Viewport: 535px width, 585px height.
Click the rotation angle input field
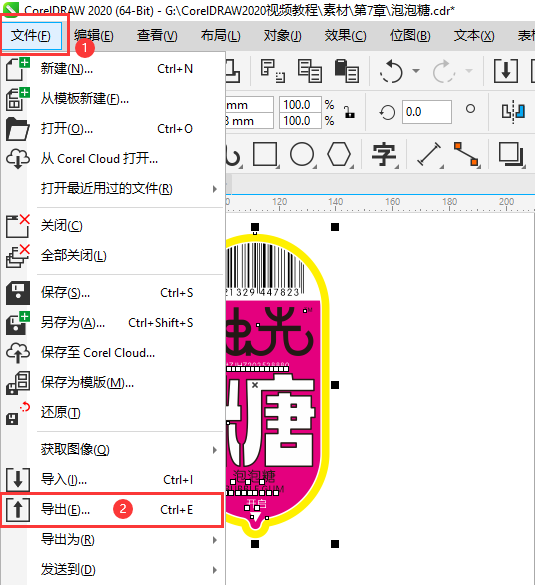pyautogui.click(x=426, y=112)
